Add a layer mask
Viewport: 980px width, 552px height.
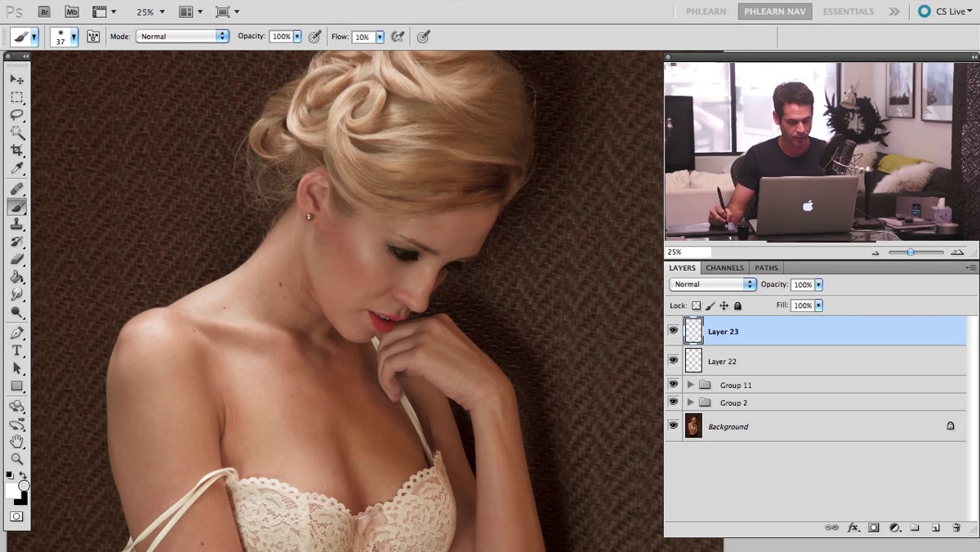pos(874,528)
